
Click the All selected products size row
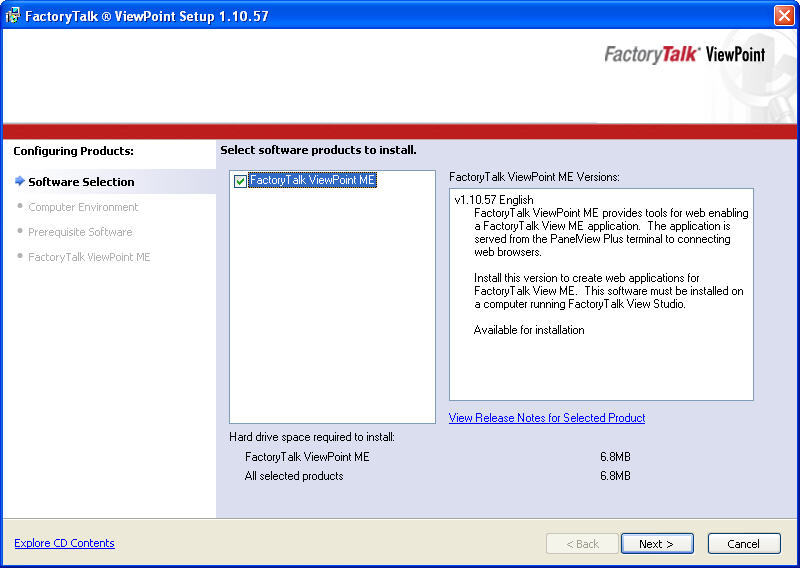pyautogui.click(x=438, y=476)
